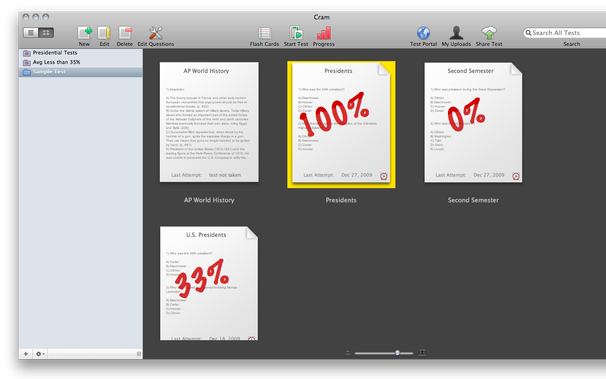Select the AP World History test thumbnail
This screenshot has width=606, height=379.
click(209, 122)
